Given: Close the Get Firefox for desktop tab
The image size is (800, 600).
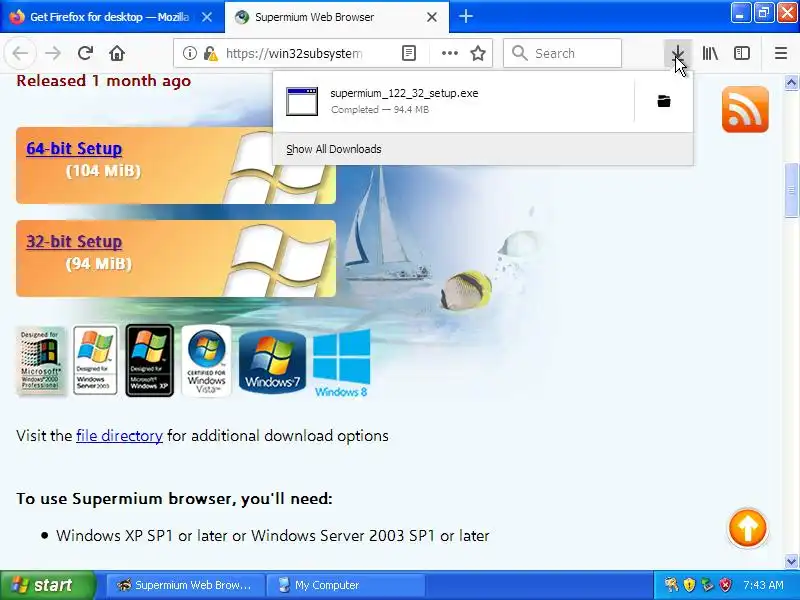Looking at the screenshot, I should (x=207, y=17).
